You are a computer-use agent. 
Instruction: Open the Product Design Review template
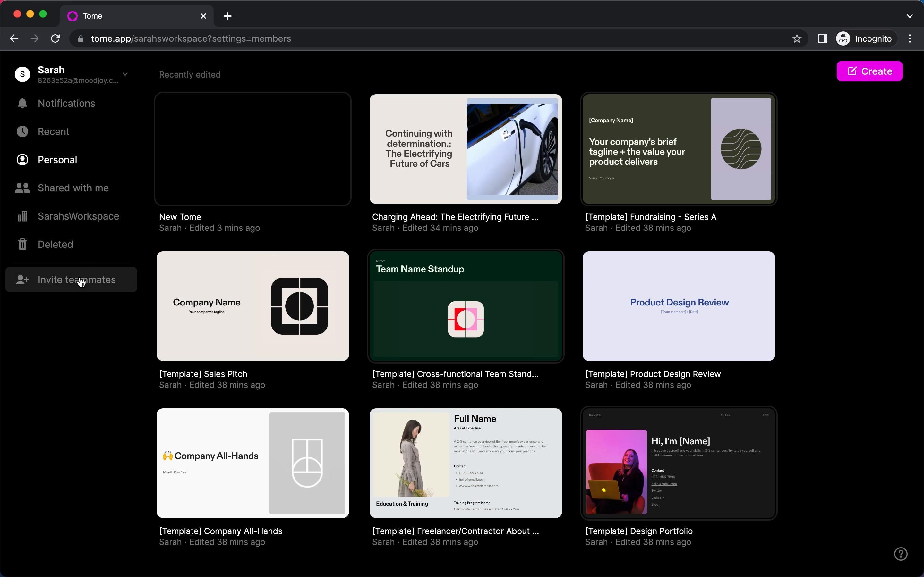pos(679,306)
